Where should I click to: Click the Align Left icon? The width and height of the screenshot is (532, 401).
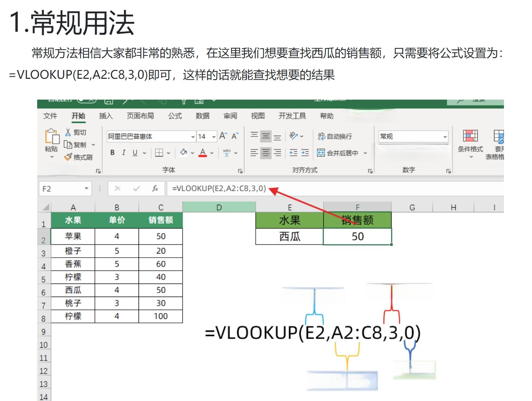[x=254, y=153]
